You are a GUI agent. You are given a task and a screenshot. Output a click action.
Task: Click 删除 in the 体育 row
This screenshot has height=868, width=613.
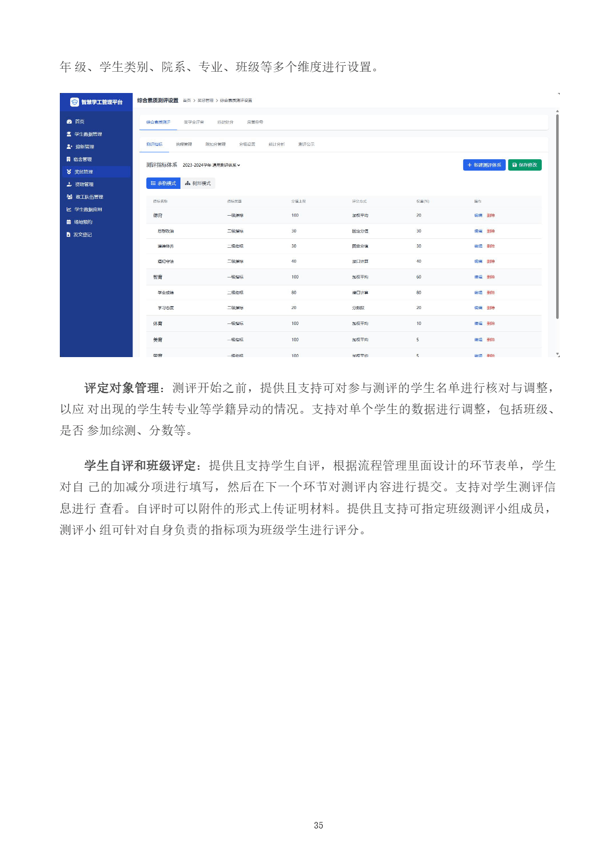[491, 323]
